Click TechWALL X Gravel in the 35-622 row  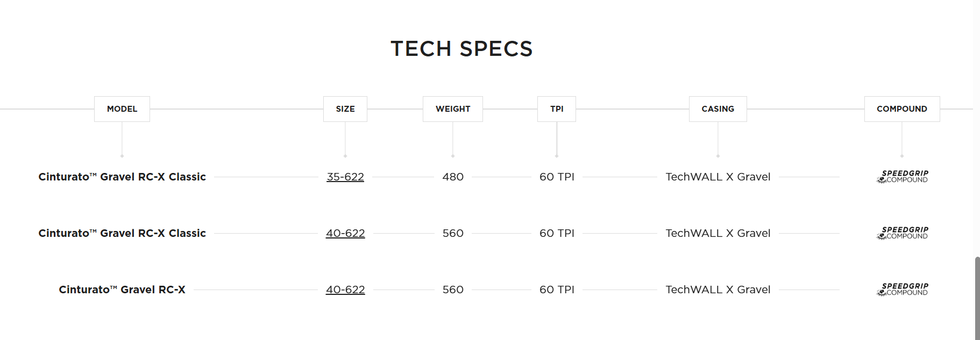pos(718,177)
